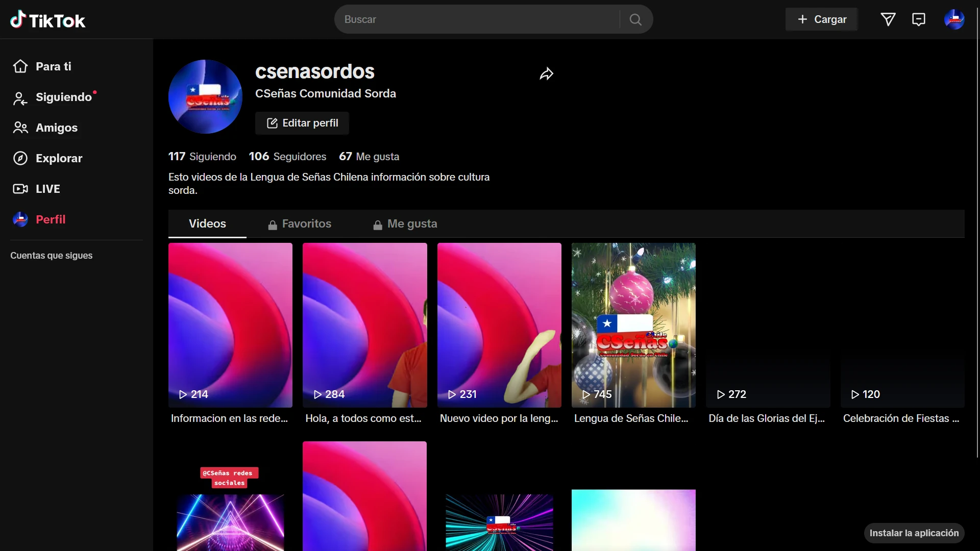Click play icon on 214-view video
This screenshot has width=980, height=551.
183,394
